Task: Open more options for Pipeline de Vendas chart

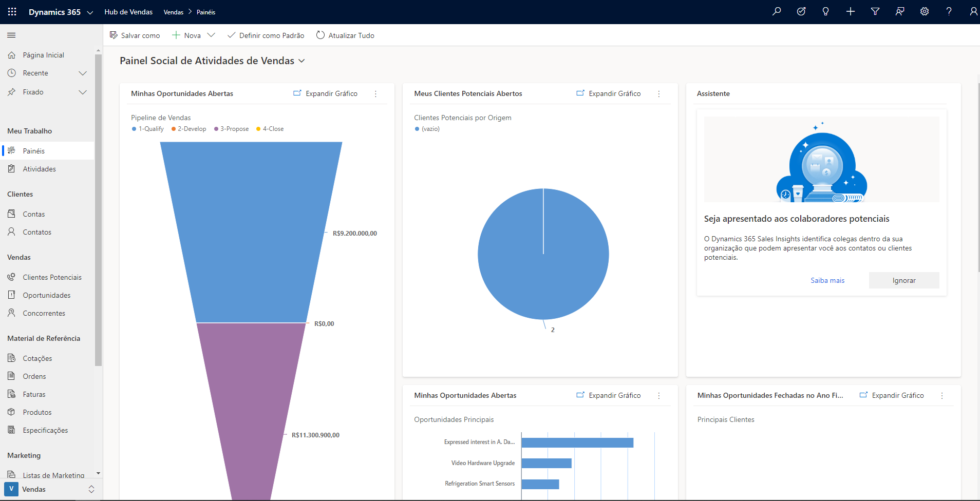Action: 375,93
